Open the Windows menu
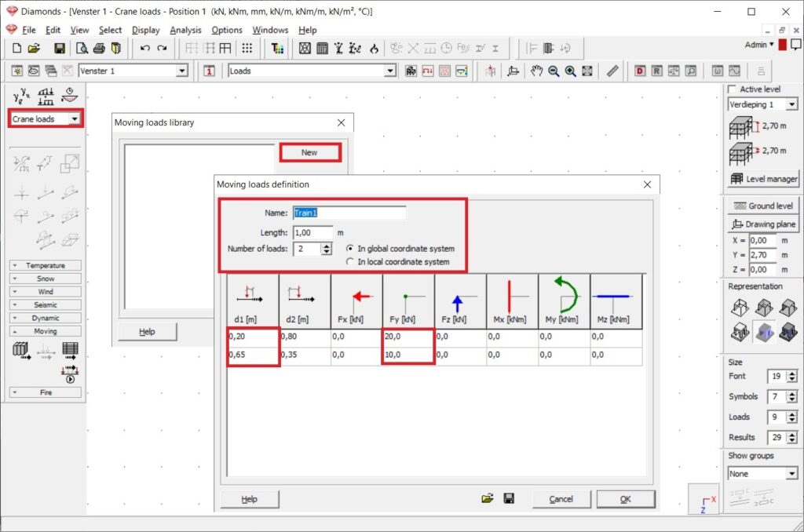This screenshot has height=532, width=804. [x=270, y=31]
